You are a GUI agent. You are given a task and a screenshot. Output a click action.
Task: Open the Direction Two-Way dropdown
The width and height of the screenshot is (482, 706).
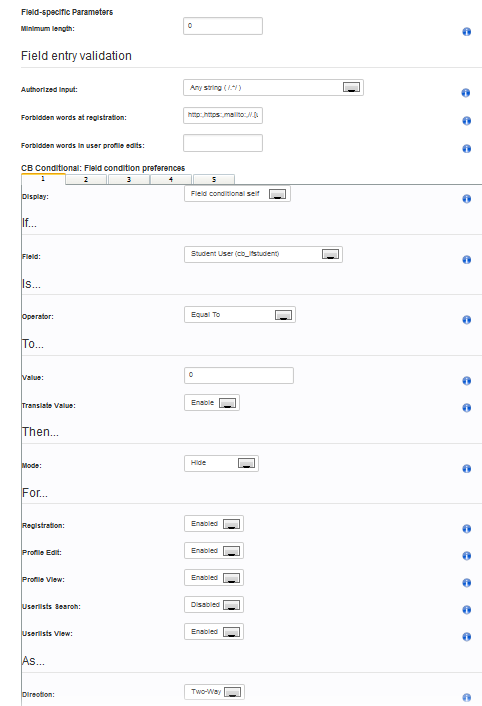214,692
